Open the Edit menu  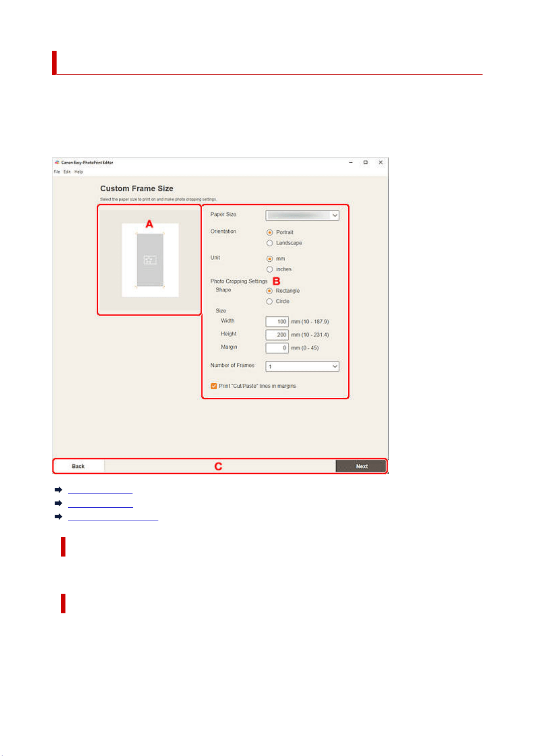point(67,172)
